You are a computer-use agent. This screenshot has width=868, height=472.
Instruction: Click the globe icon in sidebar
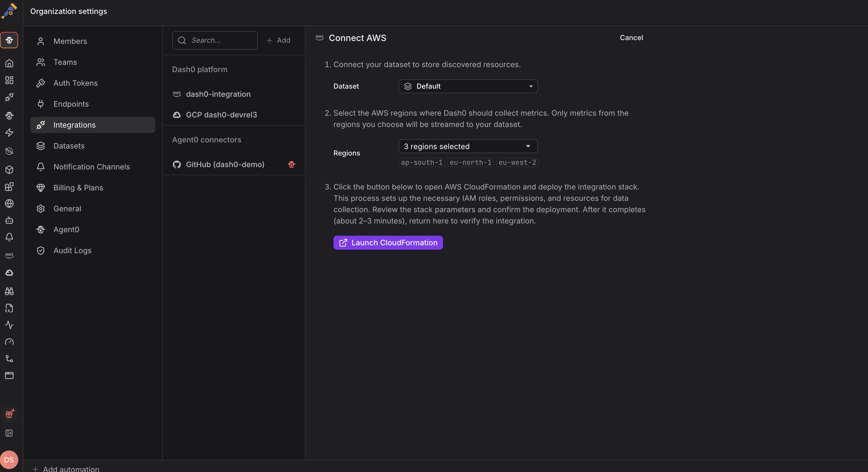click(x=9, y=203)
